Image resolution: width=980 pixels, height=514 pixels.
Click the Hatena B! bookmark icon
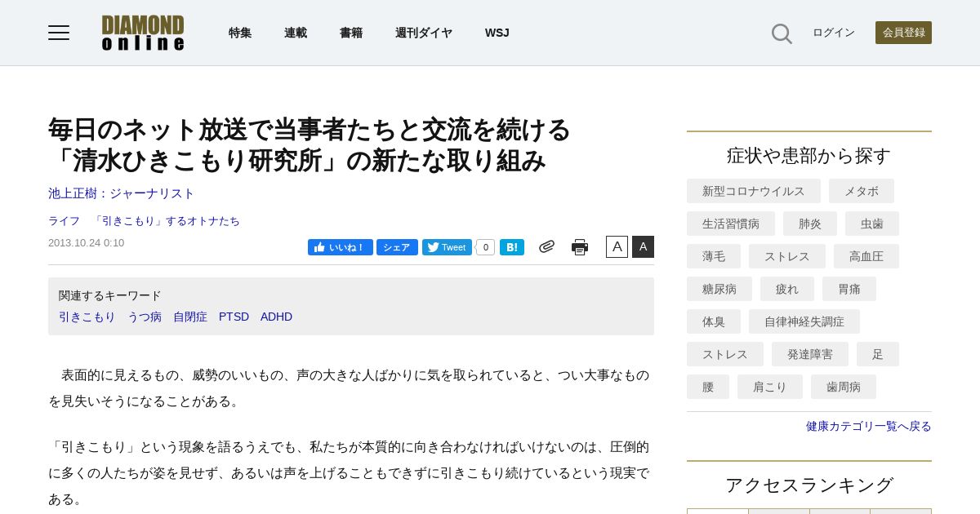512,247
